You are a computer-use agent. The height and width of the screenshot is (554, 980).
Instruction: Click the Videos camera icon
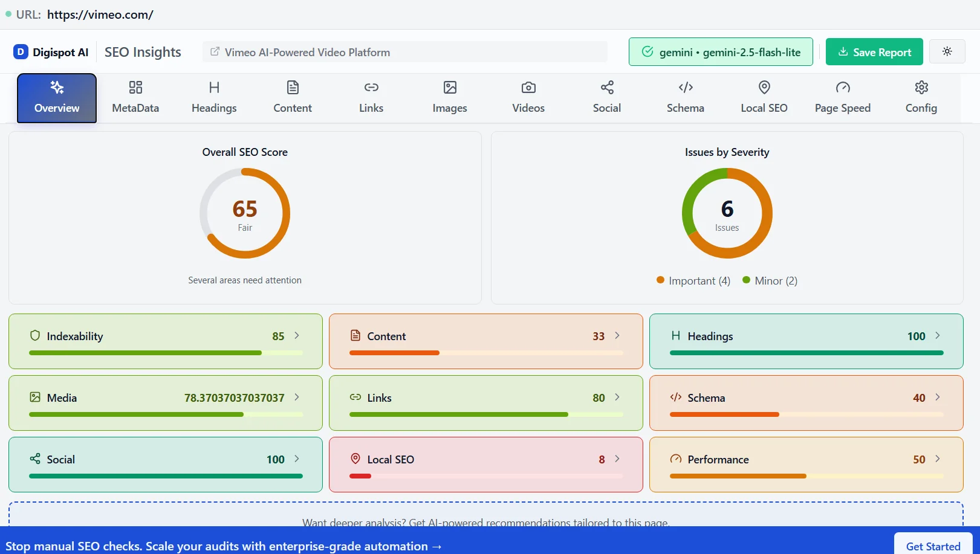click(x=528, y=88)
